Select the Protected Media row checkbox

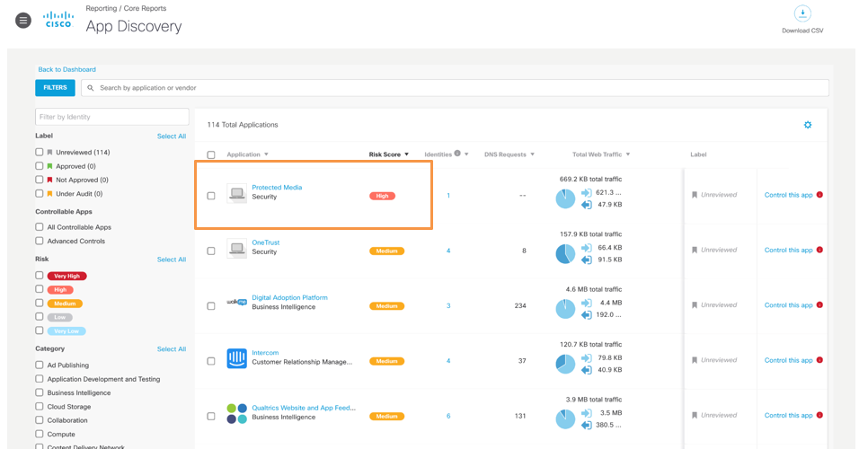[x=211, y=196]
